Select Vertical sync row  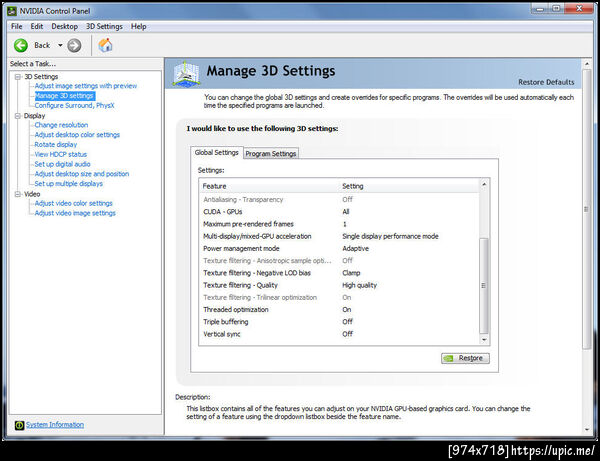339,334
